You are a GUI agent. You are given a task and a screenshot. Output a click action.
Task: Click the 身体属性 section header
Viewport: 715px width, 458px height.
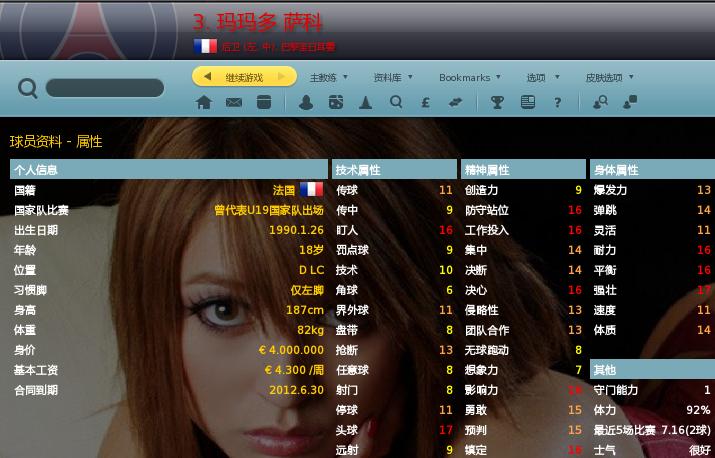[x=653, y=170]
